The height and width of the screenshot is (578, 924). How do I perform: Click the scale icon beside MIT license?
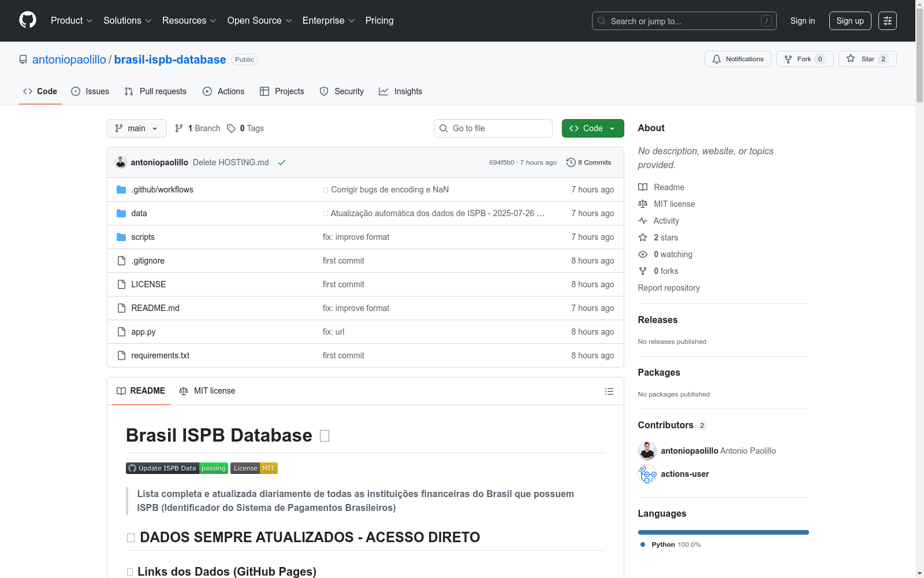pyautogui.click(x=643, y=204)
